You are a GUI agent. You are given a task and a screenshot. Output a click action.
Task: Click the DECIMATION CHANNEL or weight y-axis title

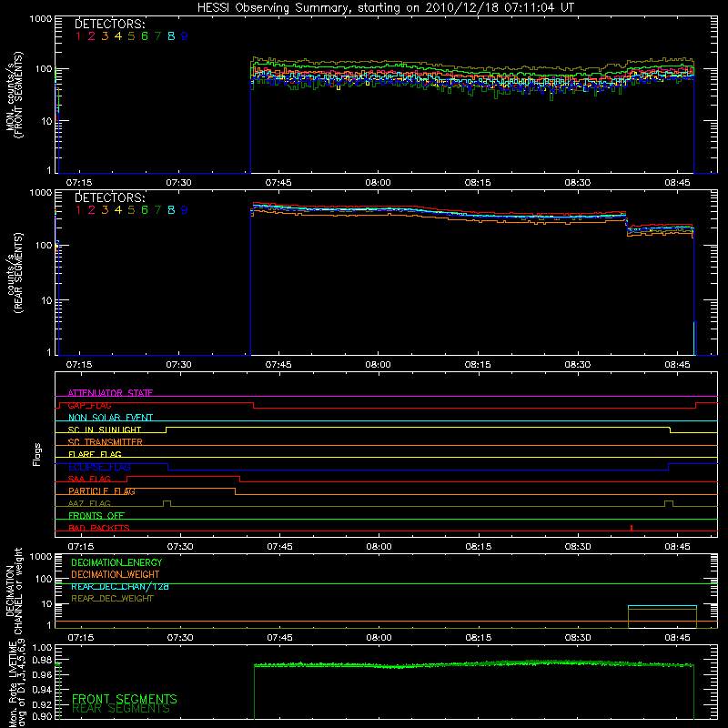[x=14, y=591]
